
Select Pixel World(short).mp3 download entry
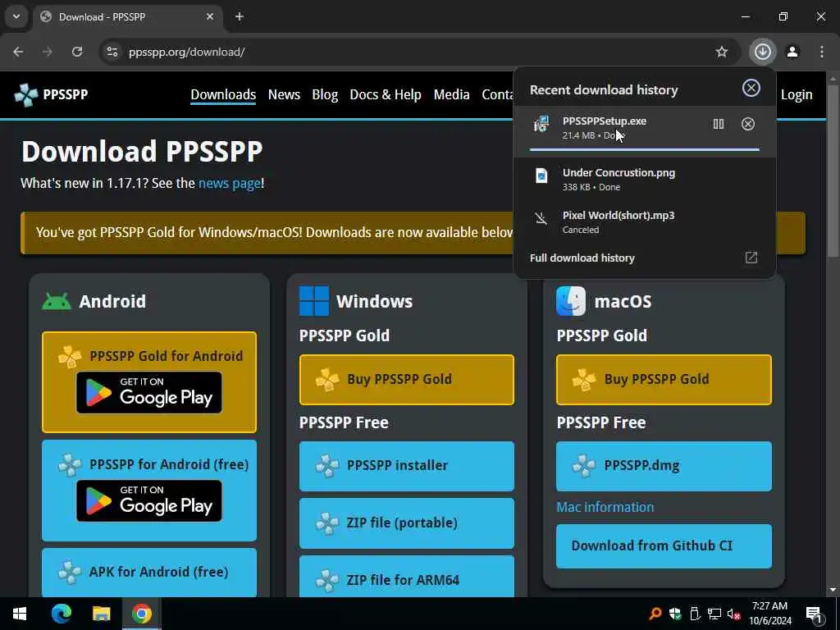click(645, 221)
